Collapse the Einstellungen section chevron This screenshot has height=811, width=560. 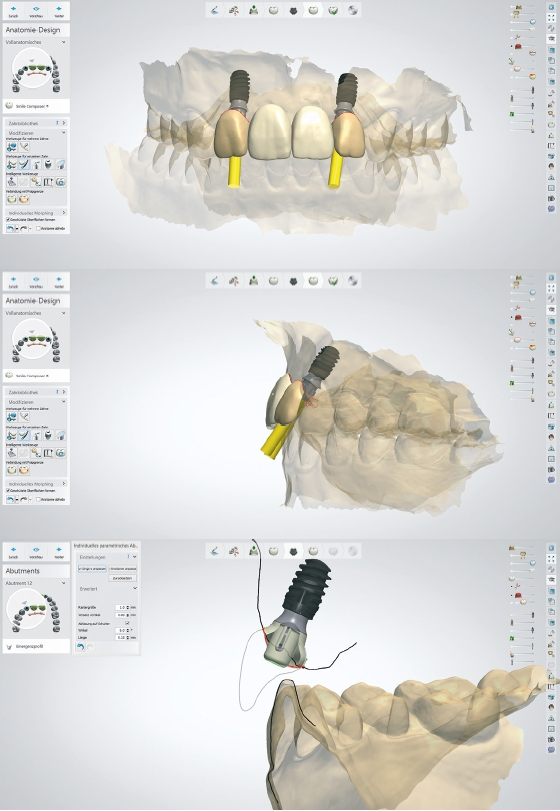click(x=134, y=557)
